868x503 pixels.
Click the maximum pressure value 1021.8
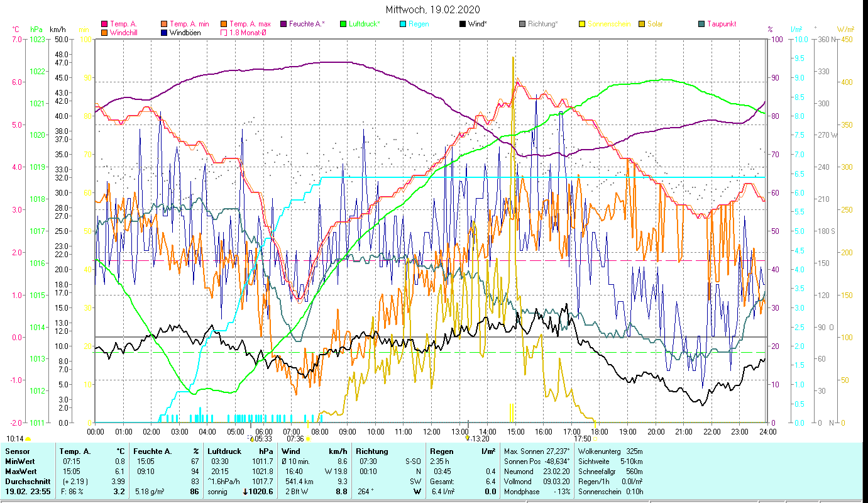coord(262,472)
